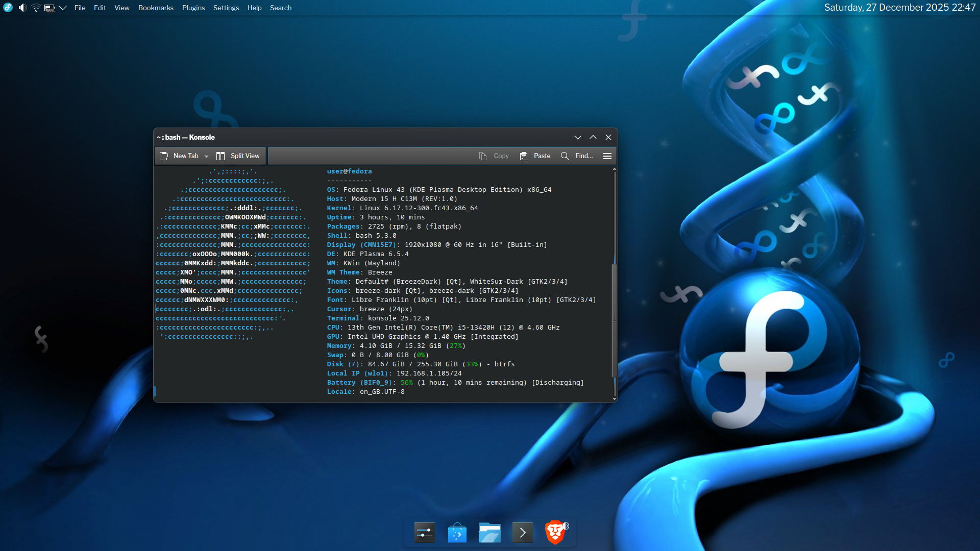
Task: Click the Paste toolbar button
Action: click(535, 156)
